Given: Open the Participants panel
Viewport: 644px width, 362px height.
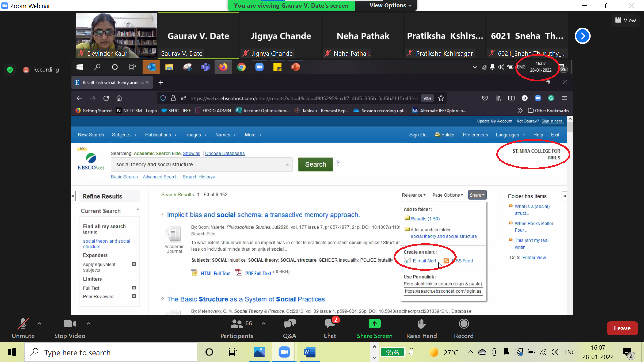Looking at the screenshot, I should point(236,328).
